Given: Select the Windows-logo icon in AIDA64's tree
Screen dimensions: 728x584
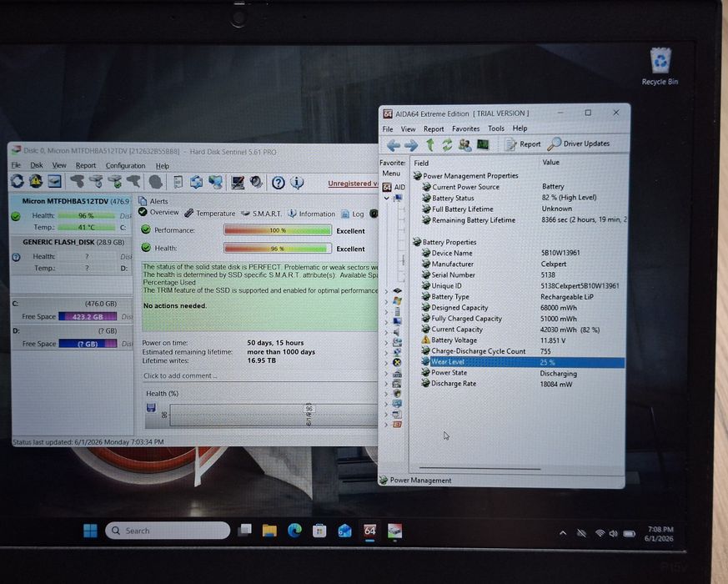Looking at the screenshot, I should pos(398,301).
